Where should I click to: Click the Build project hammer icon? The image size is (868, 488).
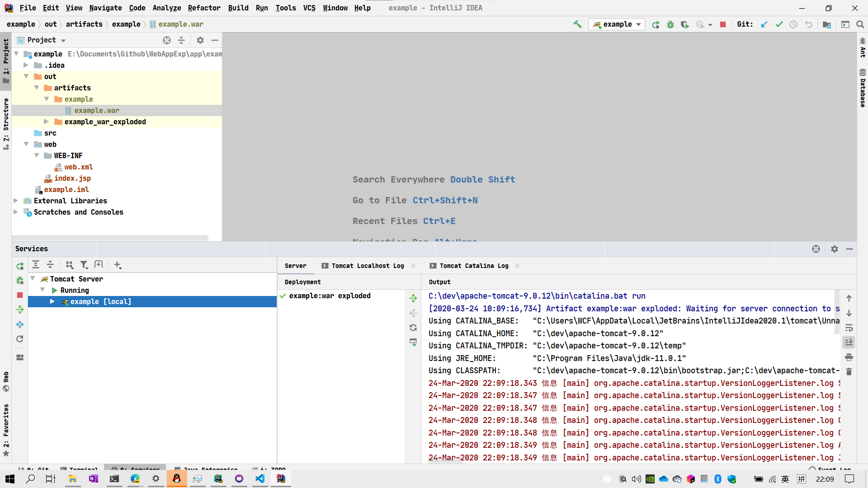point(577,24)
